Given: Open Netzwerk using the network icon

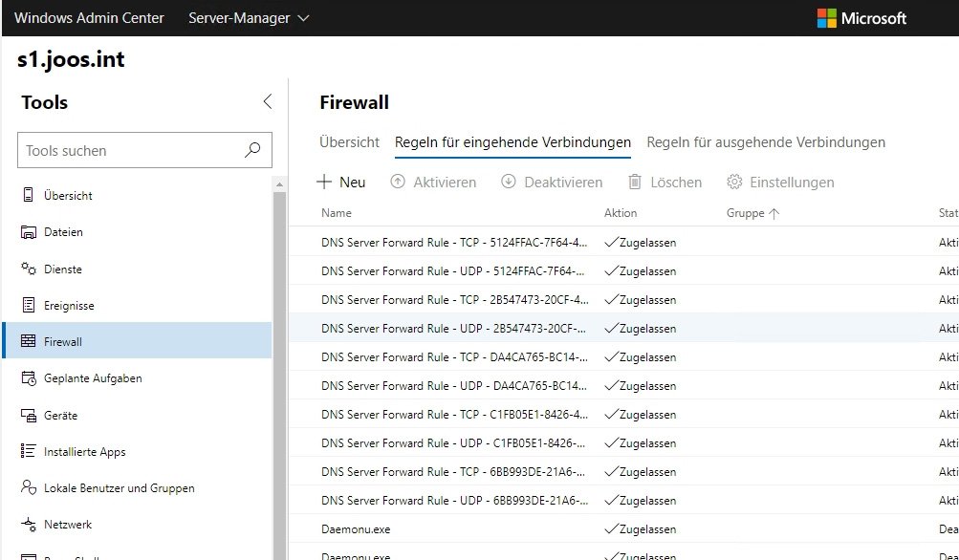Looking at the screenshot, I should [x=31, y=524].
